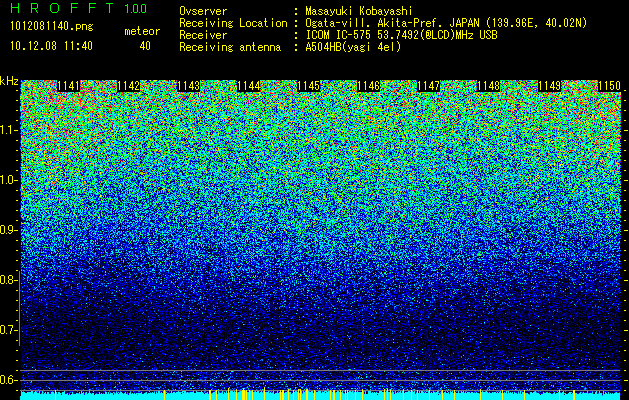Click the Receiving Location label
The width and height of the screenshot is (629, 400).
coord(233,23)
